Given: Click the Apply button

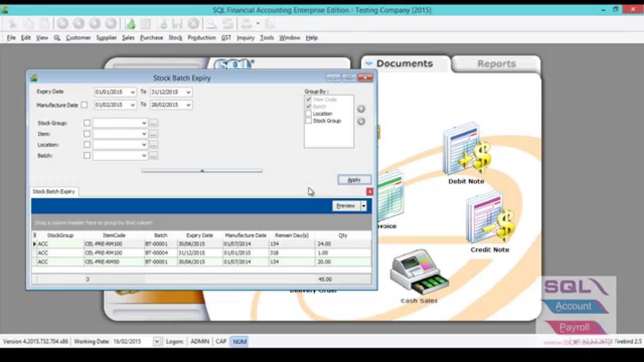Looking at the screenshot, I should click(354, 179).
